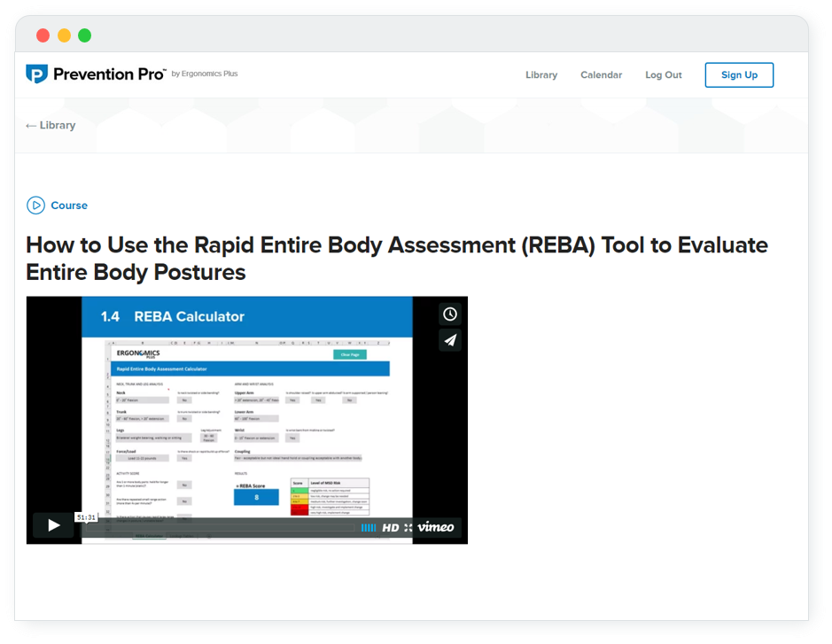Click the Prevention Pro shield logo
Image resolution: width=832 pixels, height=644 pixels.
click(x=36, y=74)
